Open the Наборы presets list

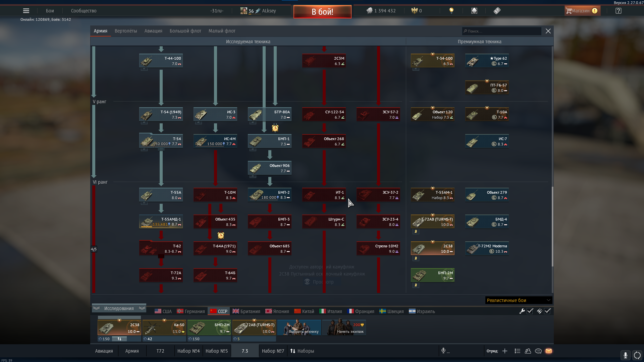[x=302, y=351]
